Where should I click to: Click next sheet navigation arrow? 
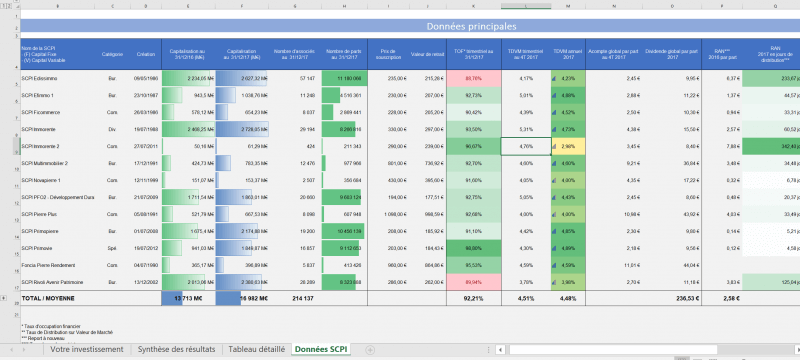23,350
